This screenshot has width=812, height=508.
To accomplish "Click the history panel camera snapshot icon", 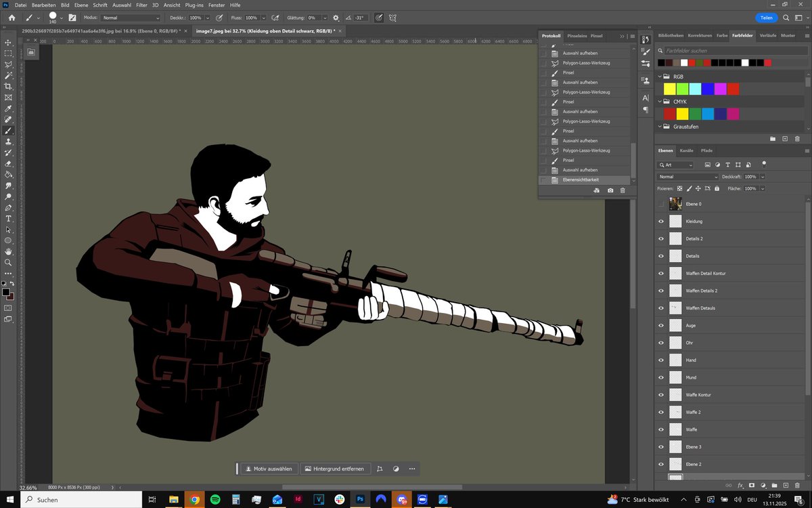I will (610, 191).
